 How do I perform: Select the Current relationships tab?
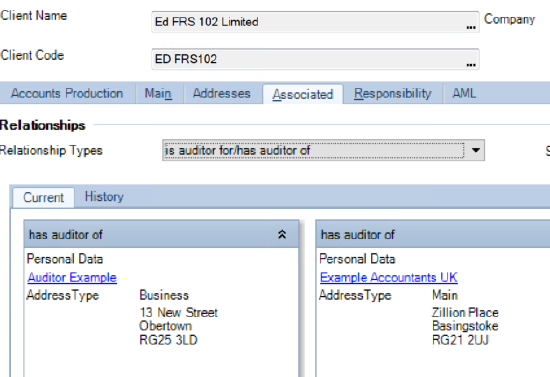[x=43, y=197]
